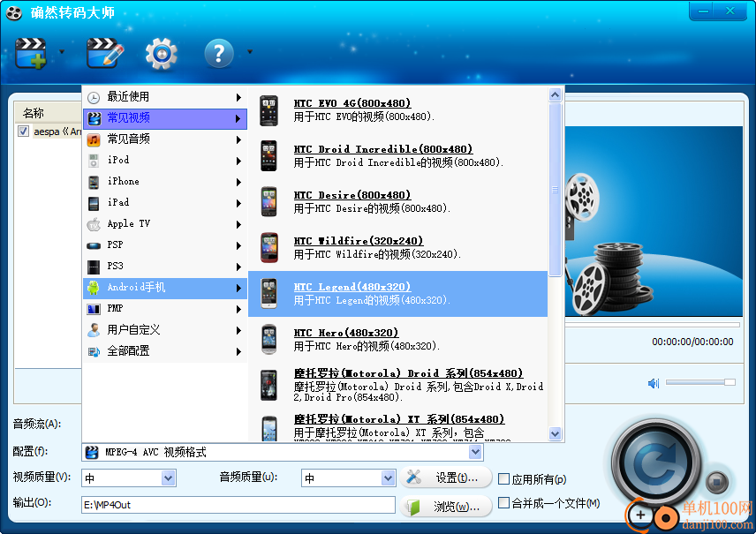Click the Motorola Droid series phone icon

[268, 385]
